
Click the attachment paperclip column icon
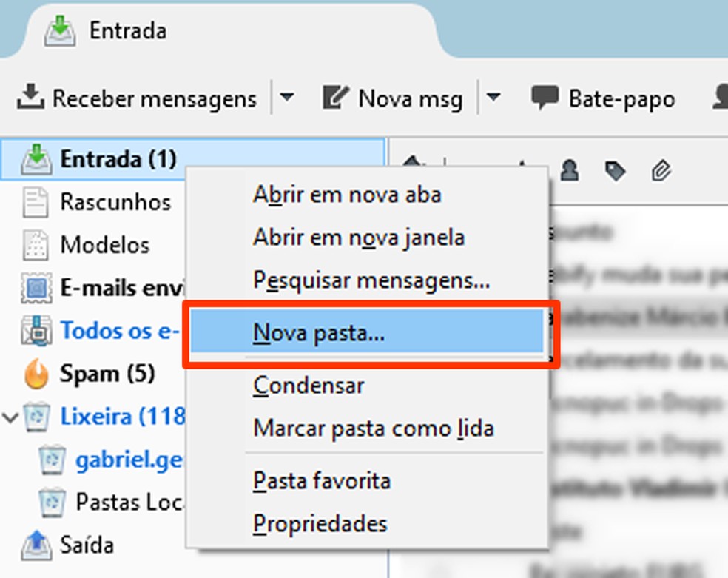(661, 171)
